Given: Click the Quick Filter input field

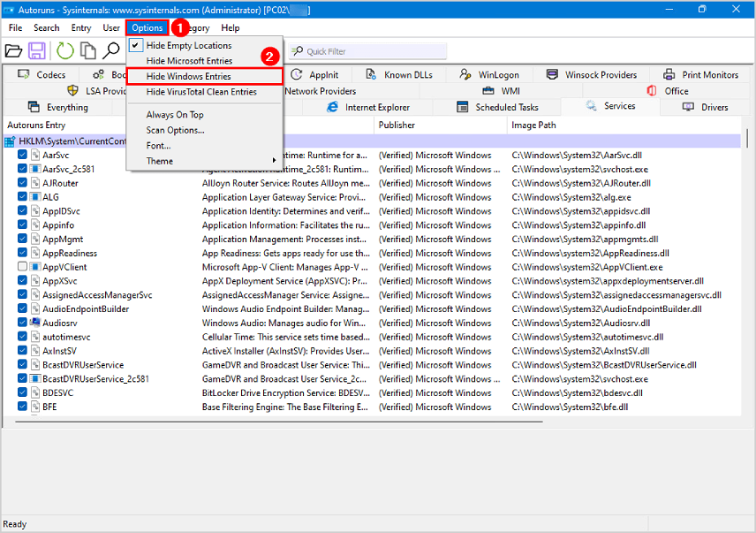Looking at the screenshot, I should tap(368, 51).
